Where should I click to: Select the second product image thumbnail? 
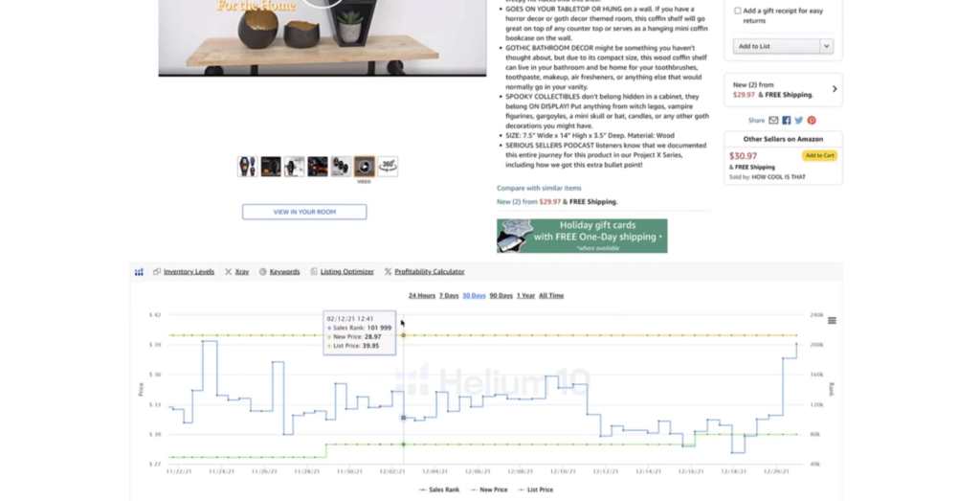(271, 167)
